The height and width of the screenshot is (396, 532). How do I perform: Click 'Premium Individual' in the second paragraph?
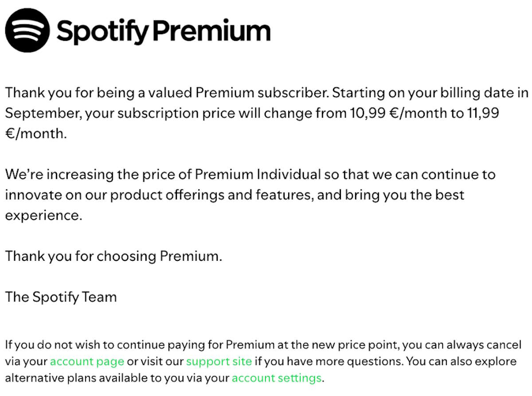click(x=257, y=174)
